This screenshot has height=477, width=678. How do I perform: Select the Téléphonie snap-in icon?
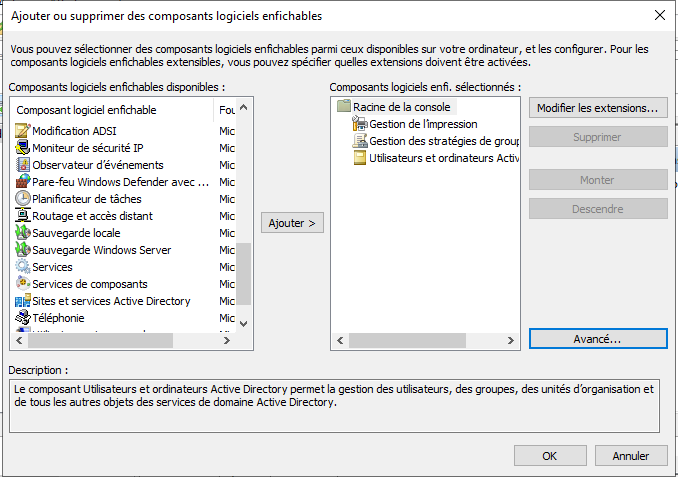[23, 318]
